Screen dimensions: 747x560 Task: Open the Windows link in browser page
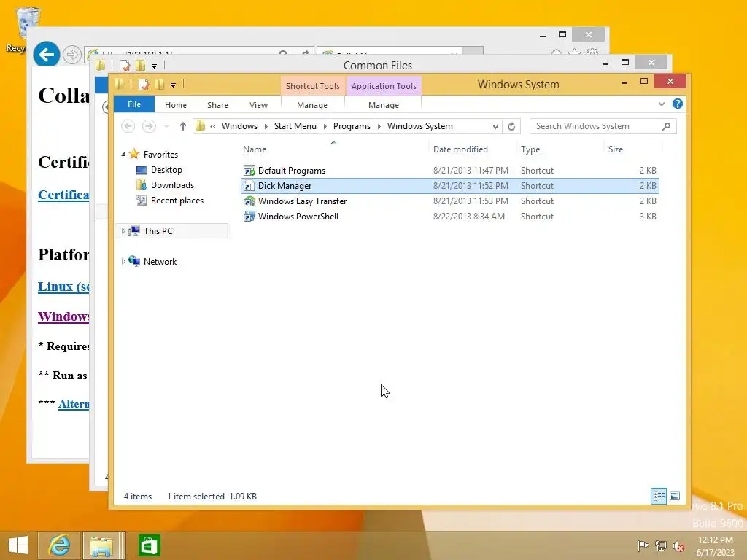click(63, 316)
